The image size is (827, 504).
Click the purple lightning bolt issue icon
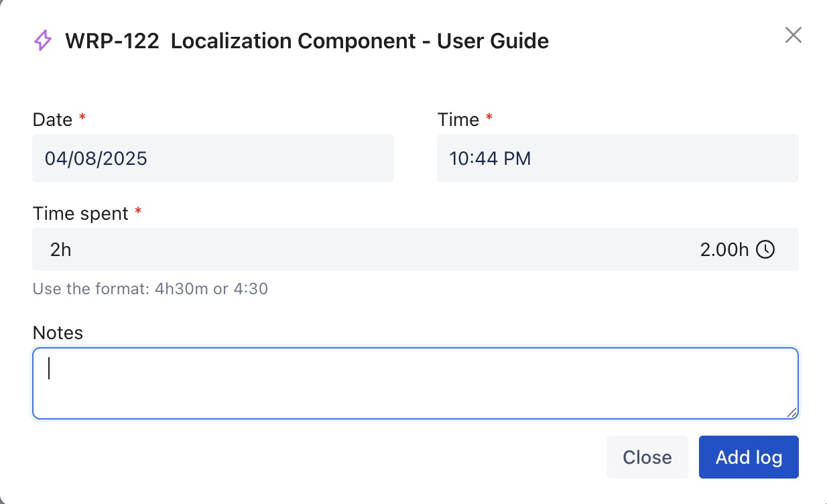(43, 41)
